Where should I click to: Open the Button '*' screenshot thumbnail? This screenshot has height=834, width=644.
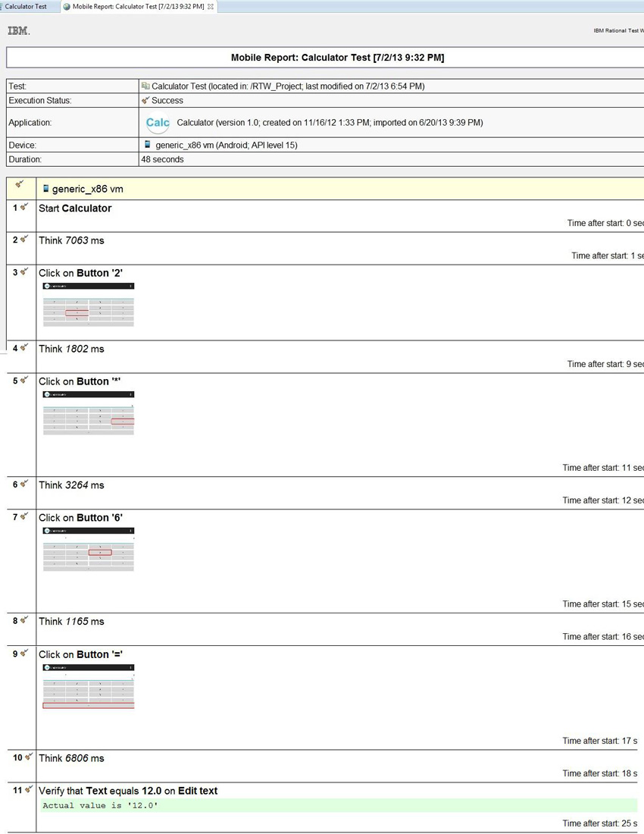coord(88,413)
